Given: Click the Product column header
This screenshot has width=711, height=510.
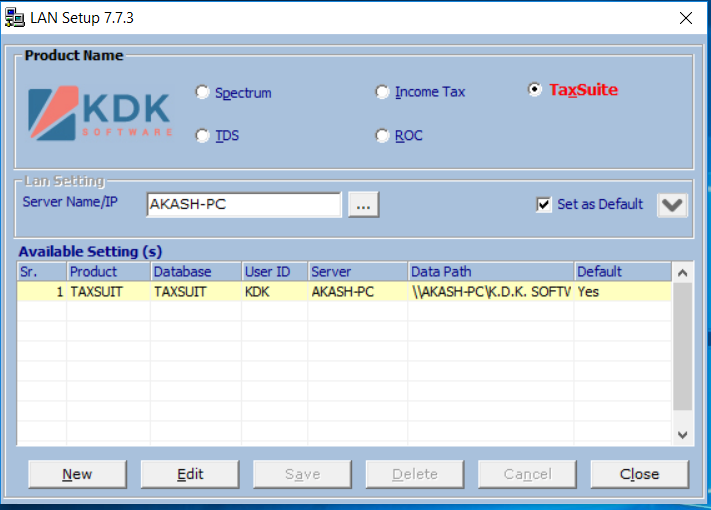Looking at the screenshot, I should 109,272.
